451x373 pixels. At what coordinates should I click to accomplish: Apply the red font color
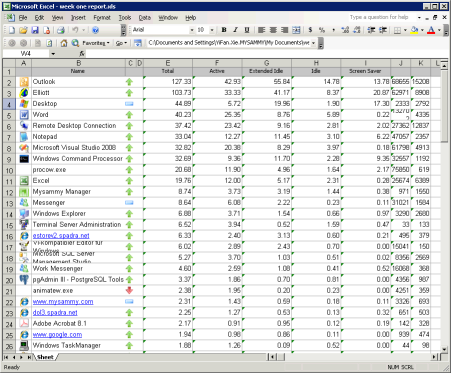click(x=431, y=30)
